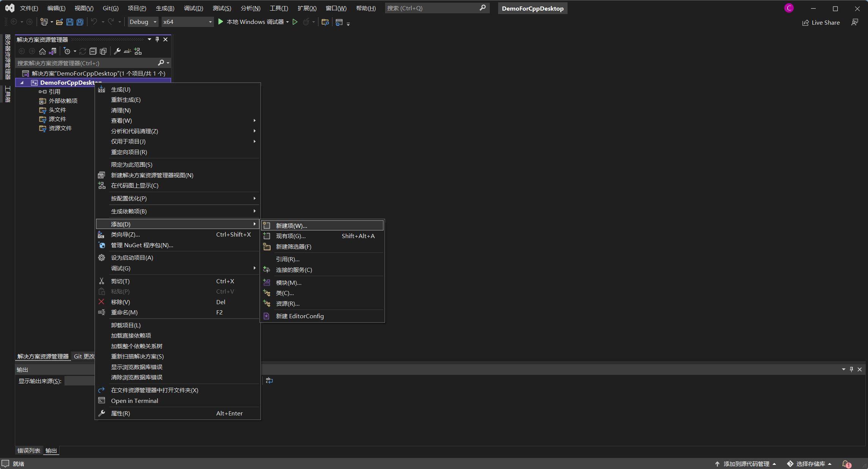This screenshot has width=868, height=469.
Task: Choose 资源(R)... from the Add submenu
Action: tap(322, 304)
